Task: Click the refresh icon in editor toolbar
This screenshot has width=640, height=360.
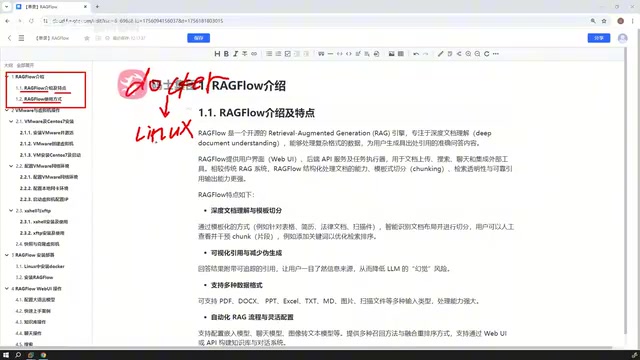Action: (x=487, y=54)
